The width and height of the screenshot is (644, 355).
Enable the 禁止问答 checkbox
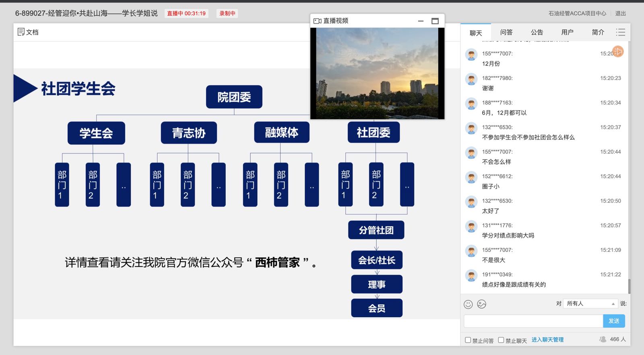(468, 340)
